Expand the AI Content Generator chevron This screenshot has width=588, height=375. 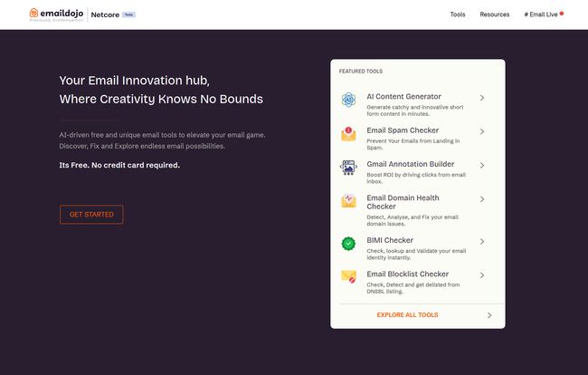[482, 98]
